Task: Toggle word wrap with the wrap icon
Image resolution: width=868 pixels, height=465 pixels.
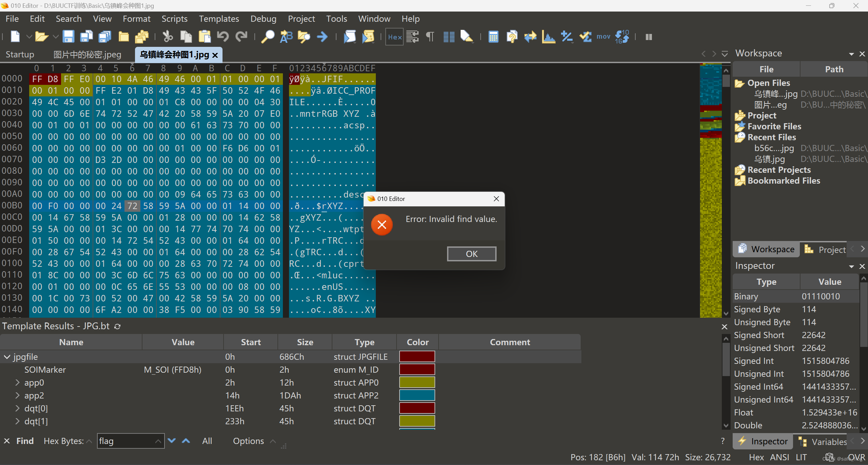Action: pyautogui.click(x=412, y=37)
